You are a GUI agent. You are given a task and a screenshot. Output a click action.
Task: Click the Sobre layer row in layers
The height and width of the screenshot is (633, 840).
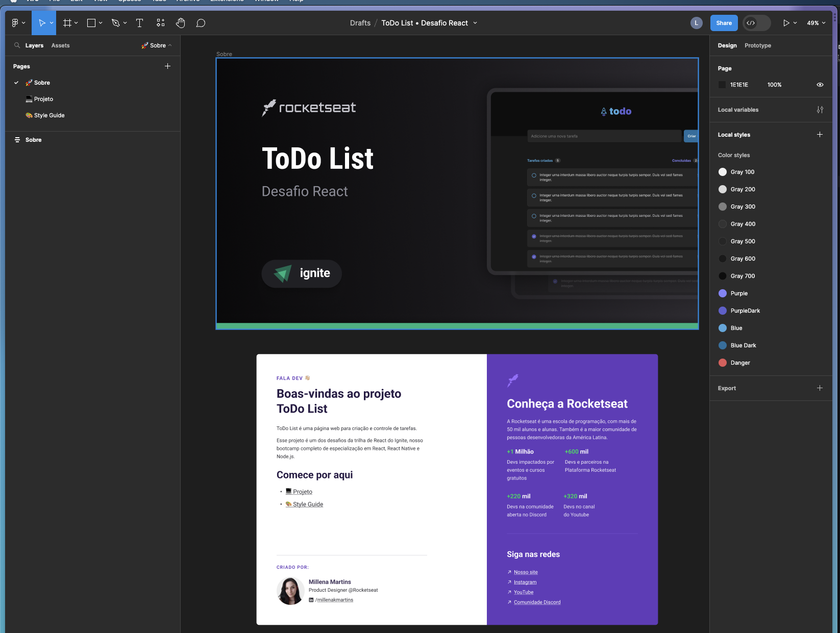[x=93, y=140]
